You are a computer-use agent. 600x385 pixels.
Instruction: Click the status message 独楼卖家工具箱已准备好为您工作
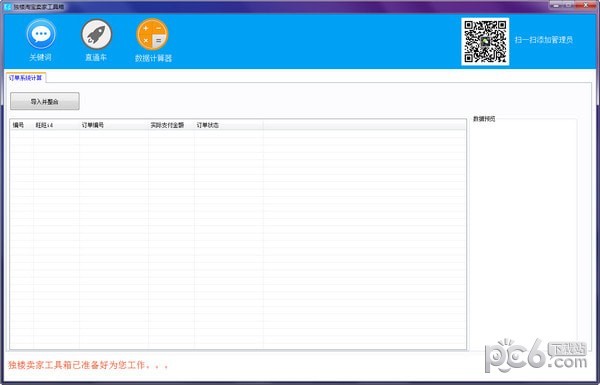coord(88,365)
